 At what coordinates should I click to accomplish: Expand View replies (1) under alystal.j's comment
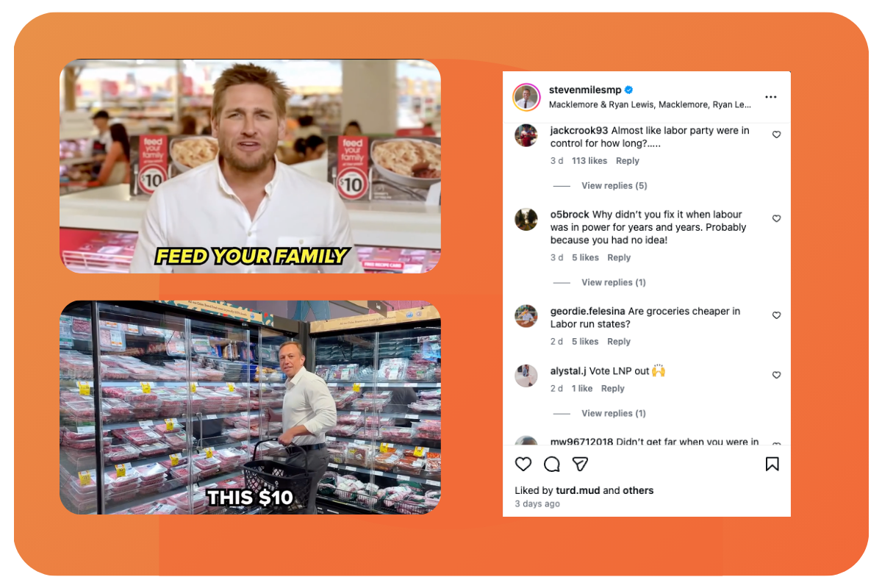[x=614, y=414]
